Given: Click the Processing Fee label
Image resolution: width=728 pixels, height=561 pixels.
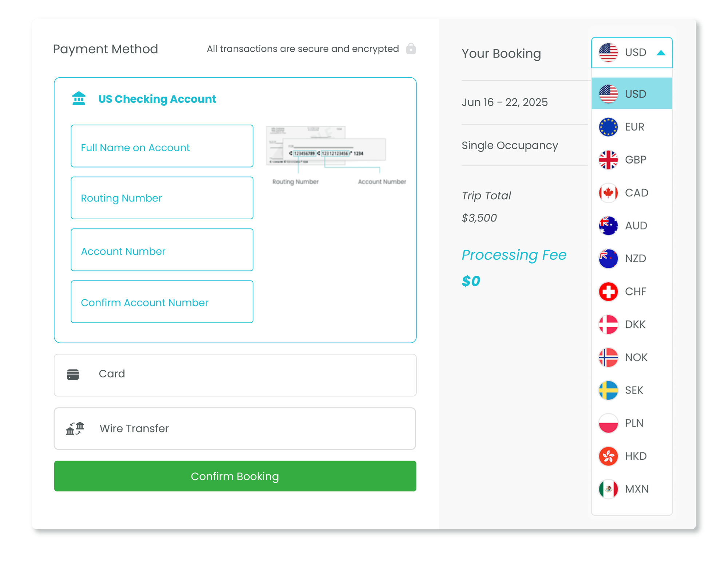Looking at the screenshot, I should (x=514, y=255).
